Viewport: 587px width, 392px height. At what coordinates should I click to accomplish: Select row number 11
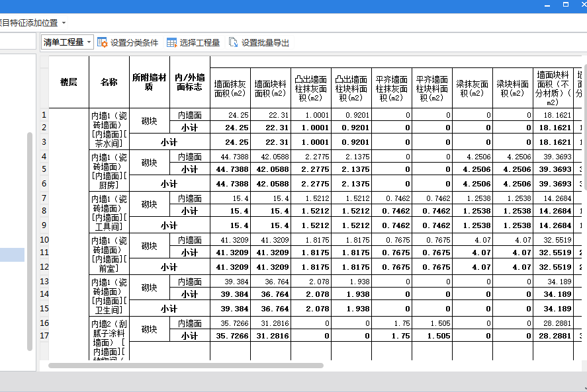point(44,253)
